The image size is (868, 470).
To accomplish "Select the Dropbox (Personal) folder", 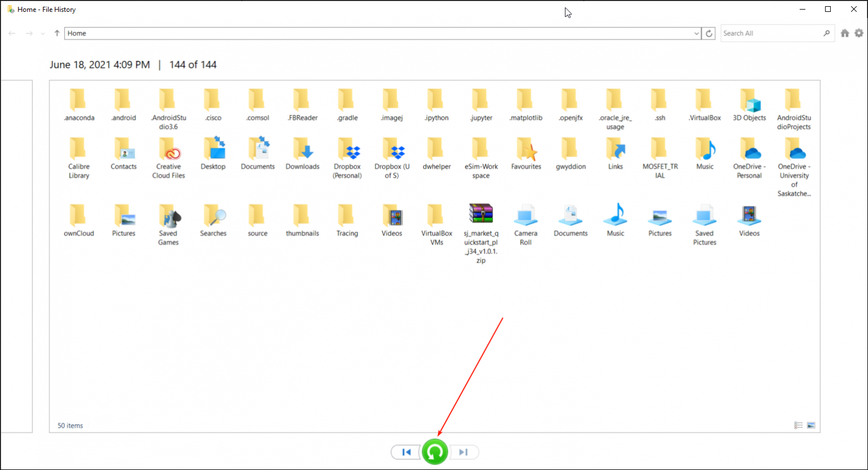I will [347, 158].
